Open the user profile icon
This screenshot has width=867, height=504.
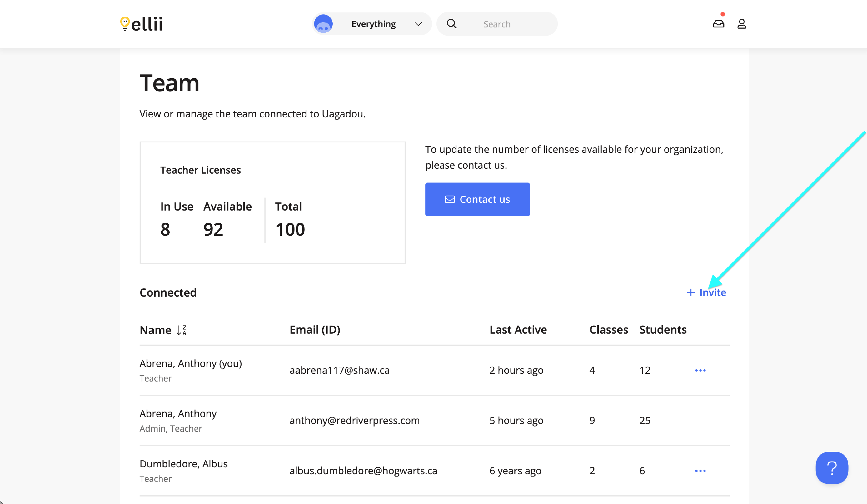741,24
